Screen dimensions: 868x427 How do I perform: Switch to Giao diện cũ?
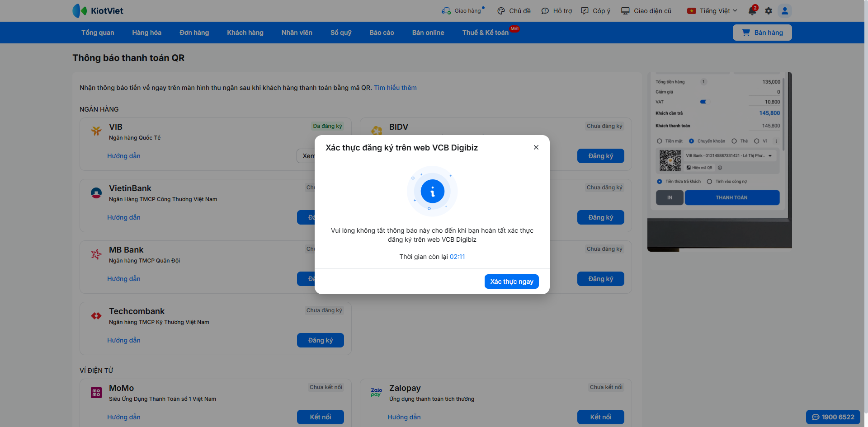(646, 11)
